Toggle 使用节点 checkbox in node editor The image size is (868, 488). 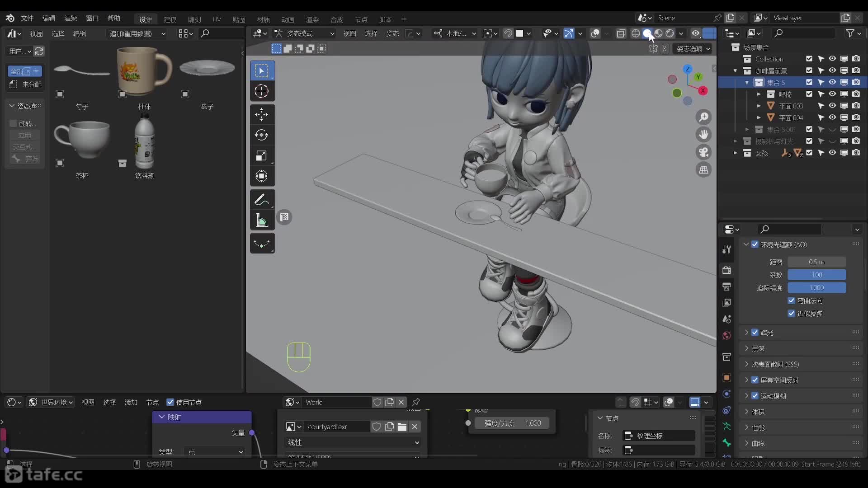[x=170, y=402]
